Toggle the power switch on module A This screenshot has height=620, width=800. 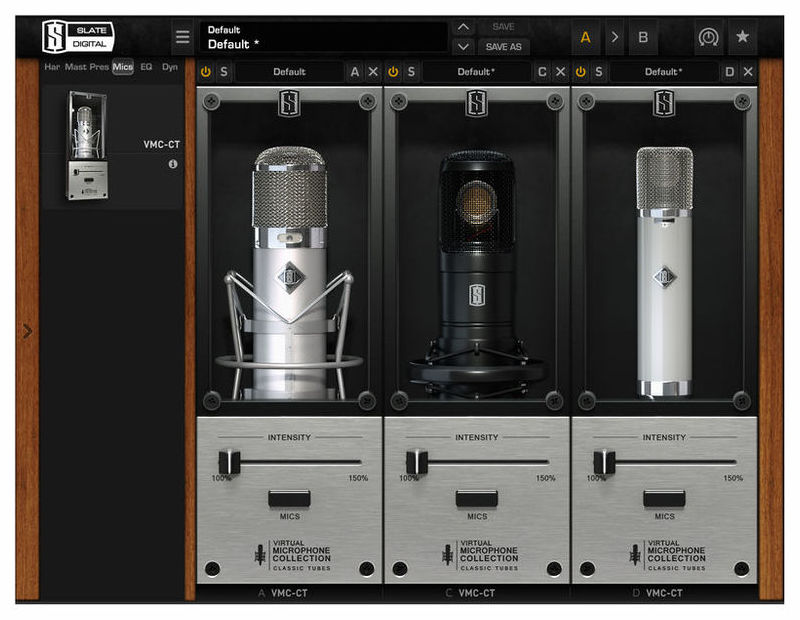[x=208, y=72]
